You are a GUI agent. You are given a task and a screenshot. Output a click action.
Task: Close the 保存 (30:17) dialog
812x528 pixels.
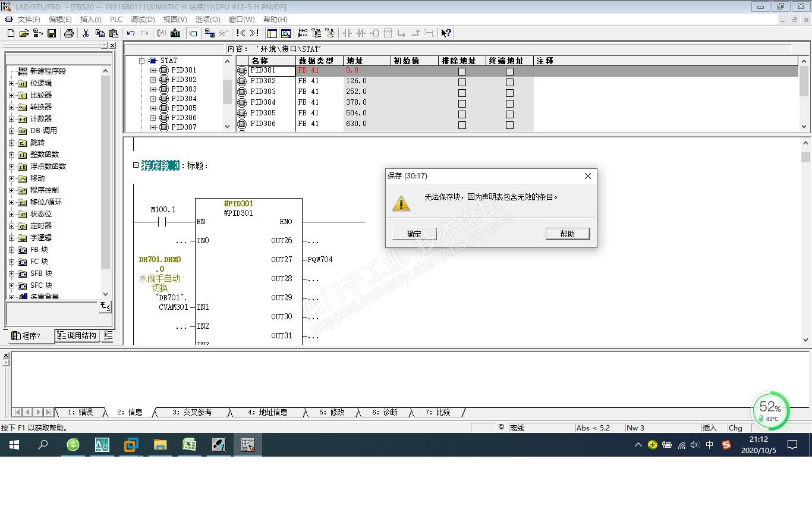pos(588,176)
